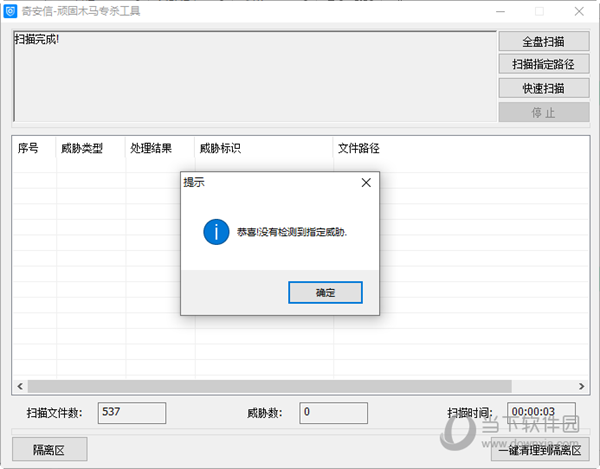Click the left arrow of horizontal scrollbar
Image resolution: width=600 pixels, height=469 pixels.
(20, 386)
